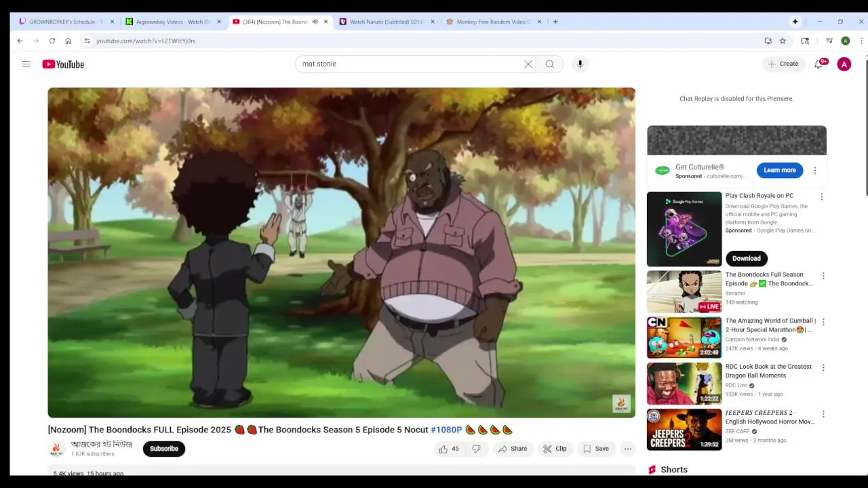
Task: Open options for Jeepers Creepers 2 video
Action: click(x=823, y=414)
